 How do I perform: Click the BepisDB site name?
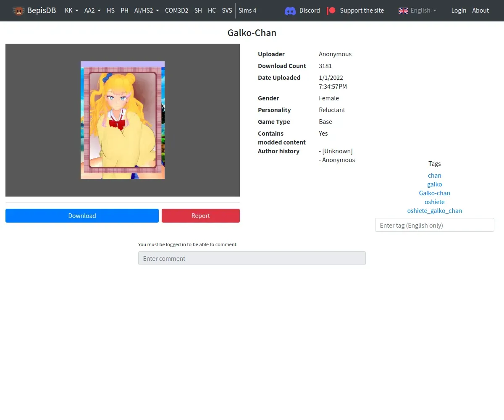pos(42,10)
